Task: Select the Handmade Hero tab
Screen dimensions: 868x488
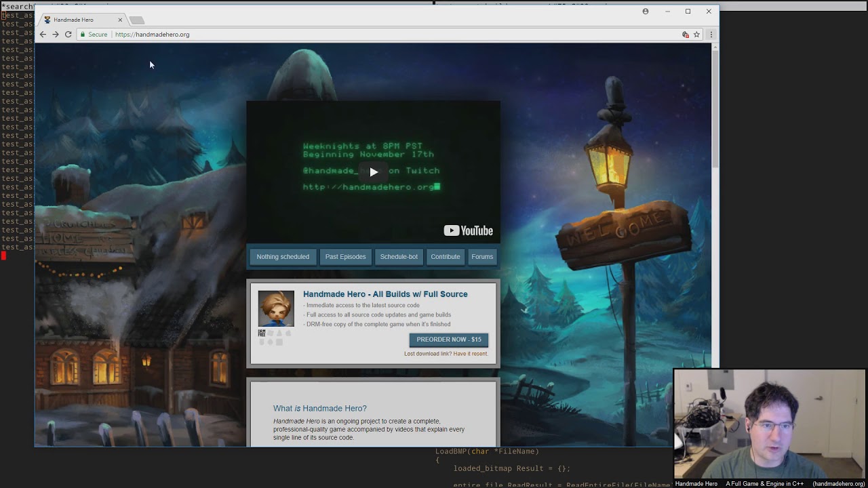Action: click(x=83, y=20)
